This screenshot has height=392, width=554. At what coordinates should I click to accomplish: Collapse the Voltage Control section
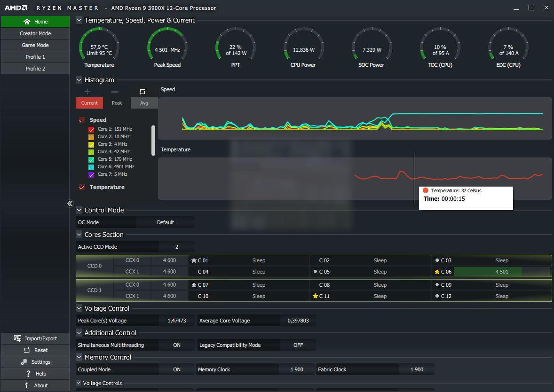(79, 308)
